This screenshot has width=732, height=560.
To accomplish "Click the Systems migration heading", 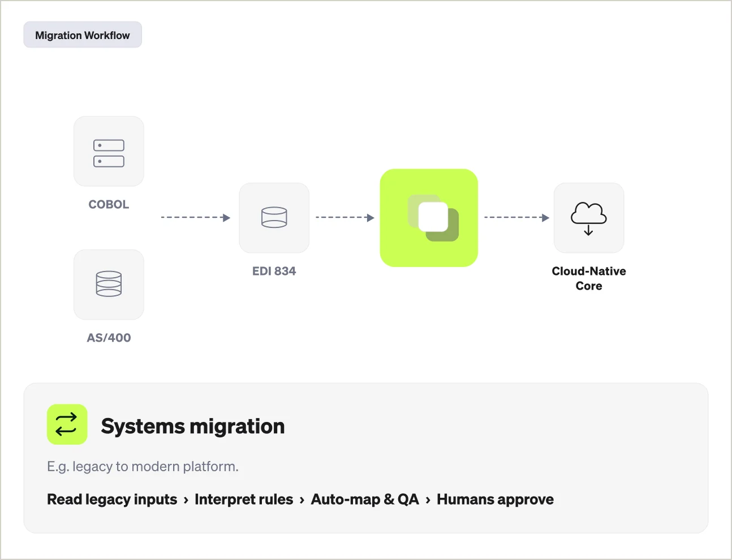I will point(193,426).
